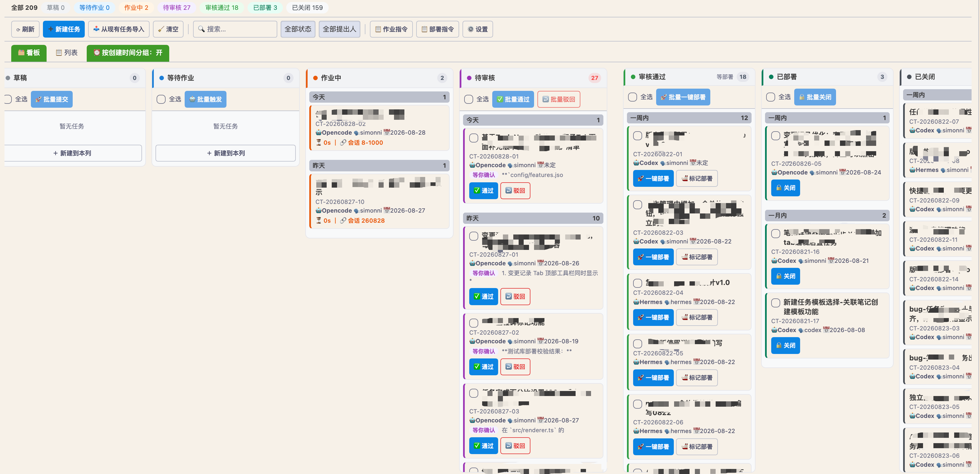Approve CT-20260827-02 with 通过
Screen dimensions: 980x474
(x=484, y=367)
